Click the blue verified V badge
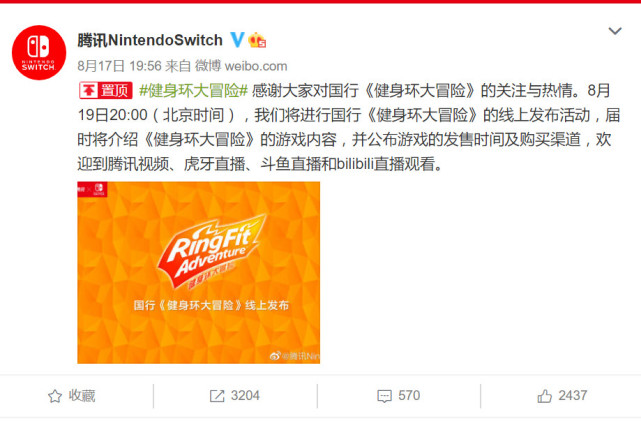Viewport: 641px width, 421px height. tap(237, 40)
